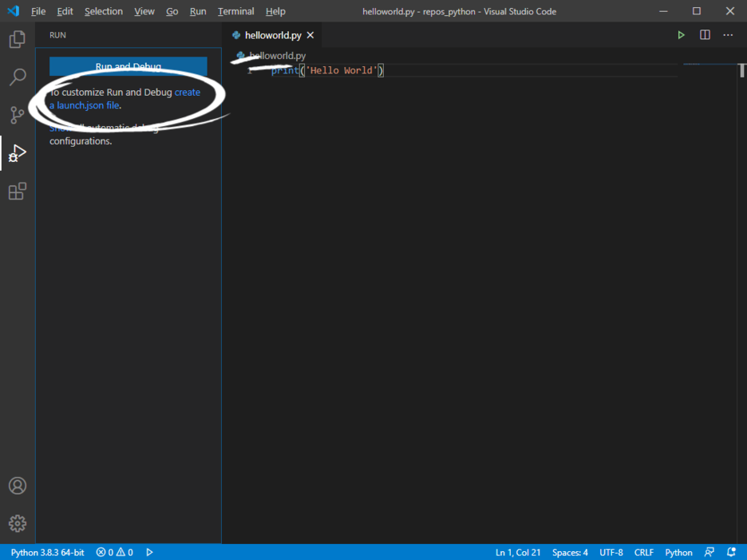Open the Search view in activity bar
747x560 pixels.
click(17, 77)
